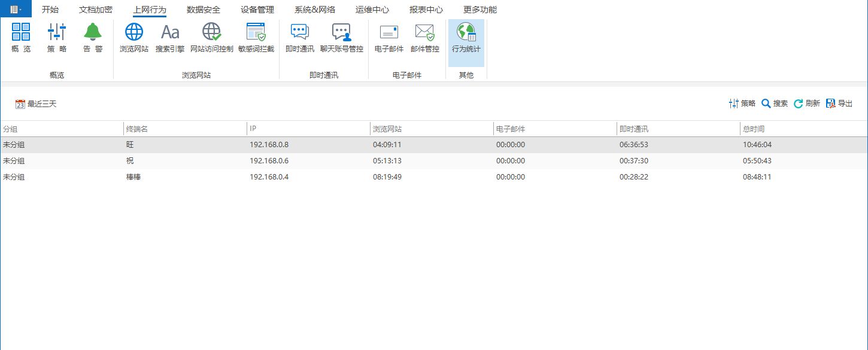Switch to the 数据安全 tab
Image resolution: width=868 pixels, height=350 pixels.
coord(204,10)
